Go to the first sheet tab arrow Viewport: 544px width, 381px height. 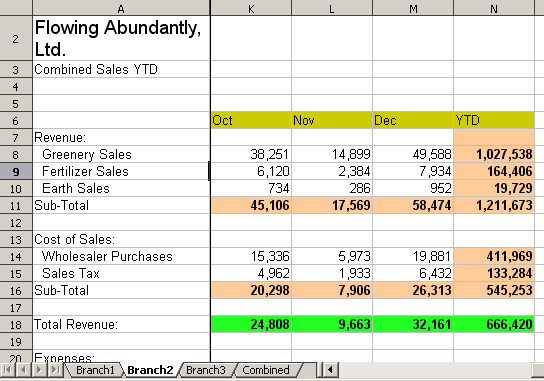point(7,370)
